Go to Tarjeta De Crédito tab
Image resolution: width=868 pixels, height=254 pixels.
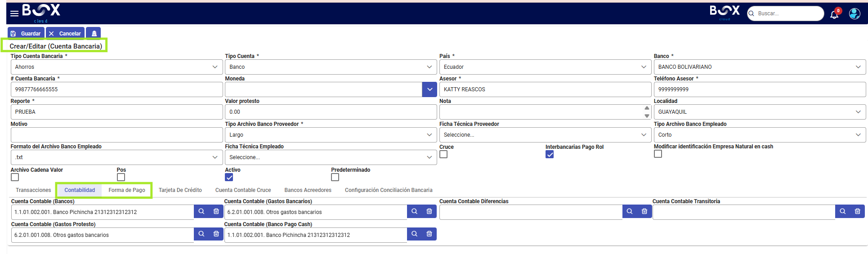(x=180, y=190)
